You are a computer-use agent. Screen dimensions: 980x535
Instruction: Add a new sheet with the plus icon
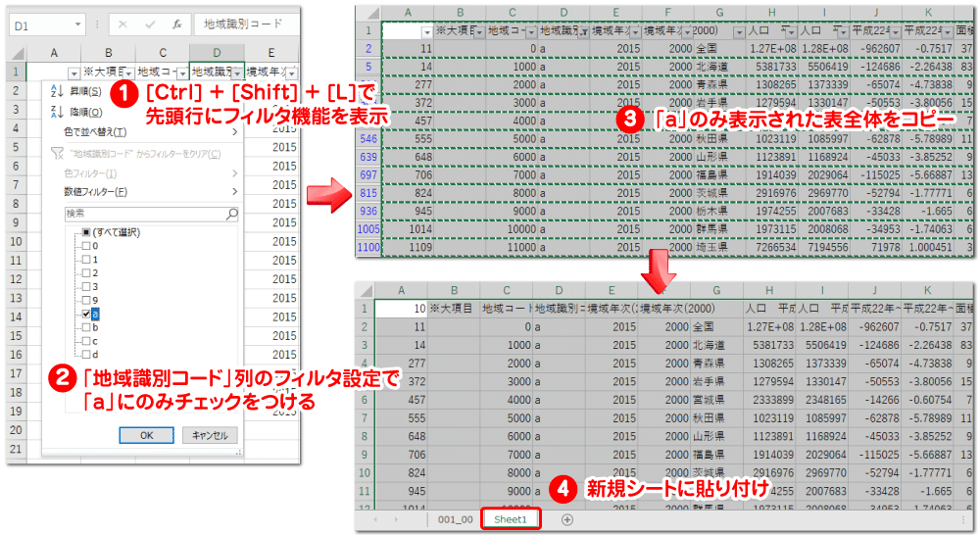pos(566,519)
